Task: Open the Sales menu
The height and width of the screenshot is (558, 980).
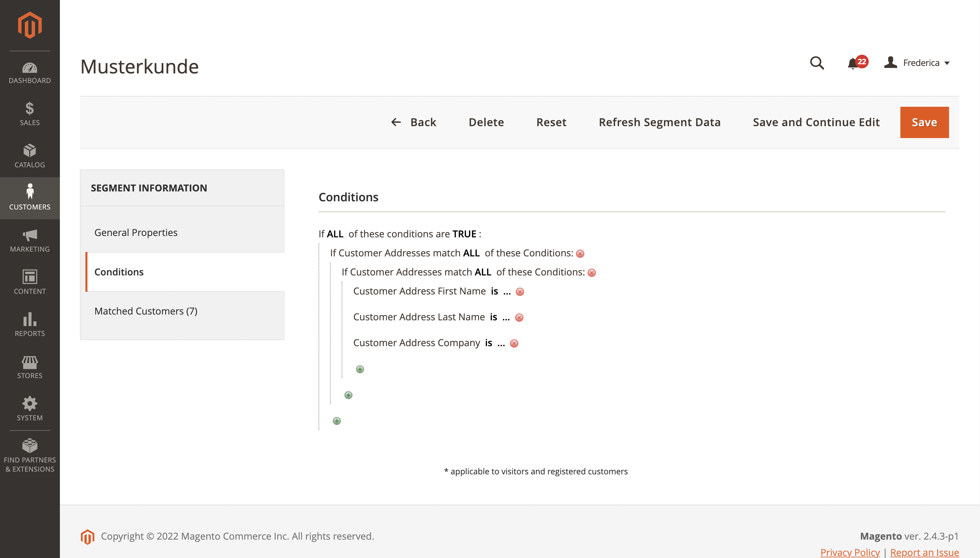Action: click(x=30, y=114)
